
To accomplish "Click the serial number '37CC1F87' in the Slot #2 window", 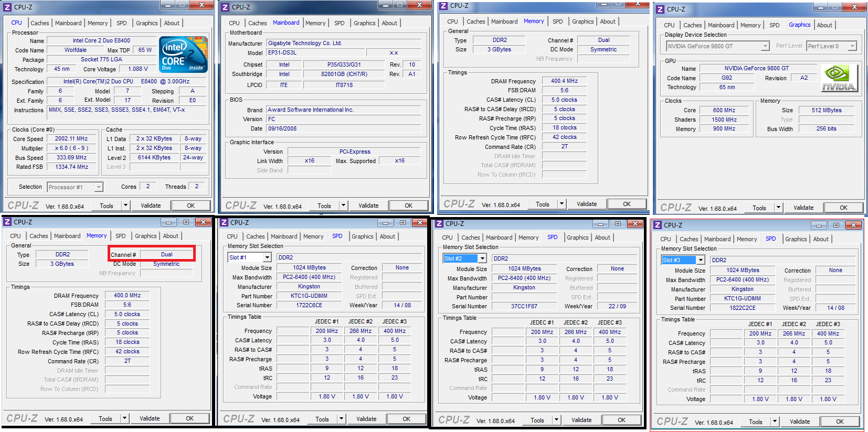I will coord(524,306).
